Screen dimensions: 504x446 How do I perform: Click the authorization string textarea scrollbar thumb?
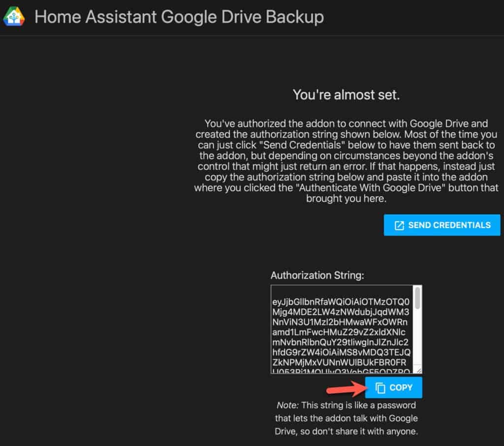(417, 298)
